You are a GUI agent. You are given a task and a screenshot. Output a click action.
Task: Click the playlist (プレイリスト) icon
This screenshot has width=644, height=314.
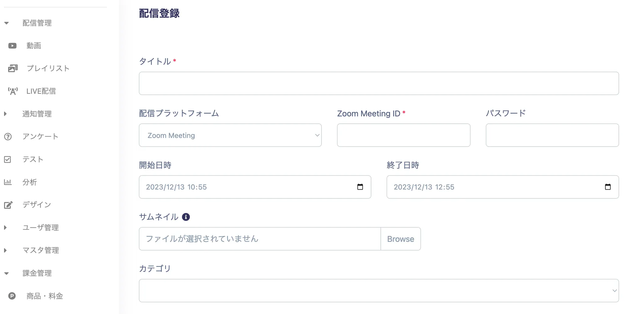(x=13, y=68)
